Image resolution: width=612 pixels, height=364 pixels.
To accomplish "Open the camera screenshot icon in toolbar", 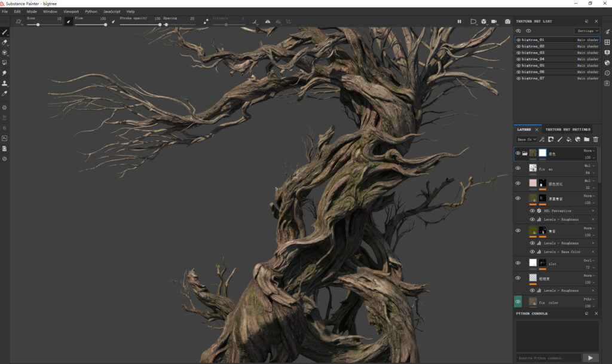I will click(x=507, y=22).
